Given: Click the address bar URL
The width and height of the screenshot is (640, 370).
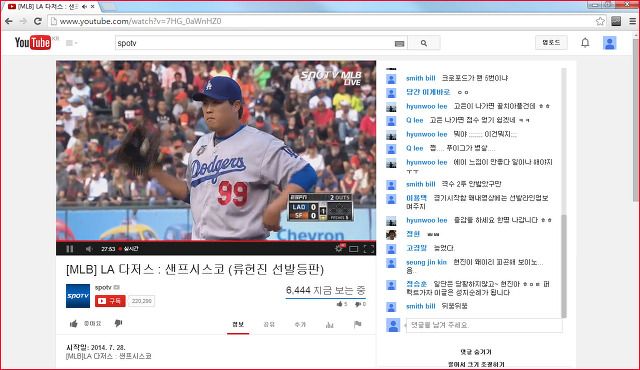Looking at the screenshot, I should click(140, 21).
